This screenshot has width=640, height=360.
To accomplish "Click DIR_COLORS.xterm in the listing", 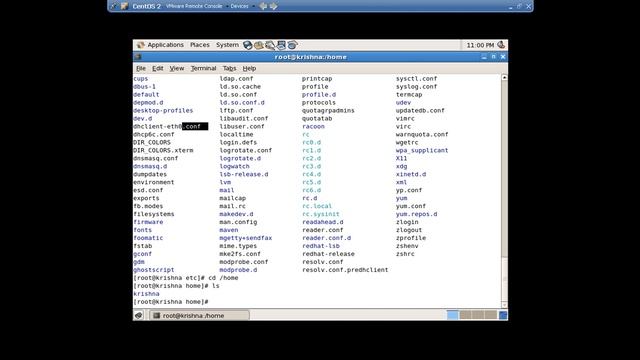I will click(x=163, y=150).
